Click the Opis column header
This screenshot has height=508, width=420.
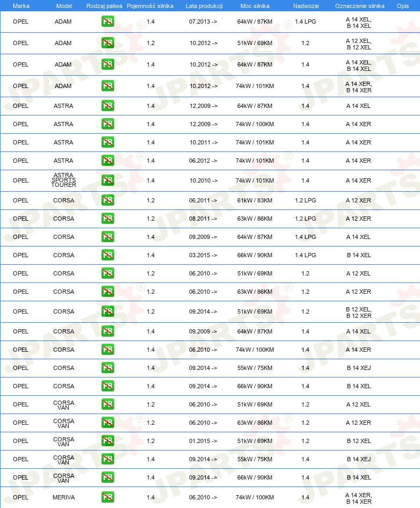[x=403, y=6]
